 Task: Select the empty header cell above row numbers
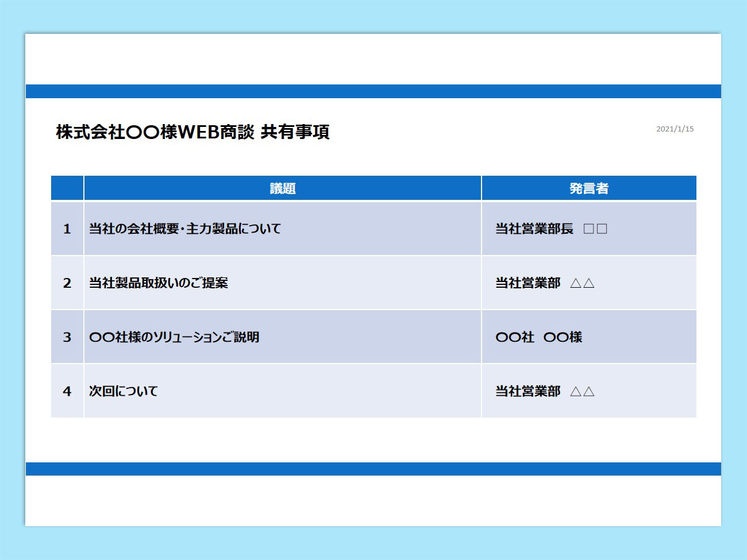tap(67, 188)
